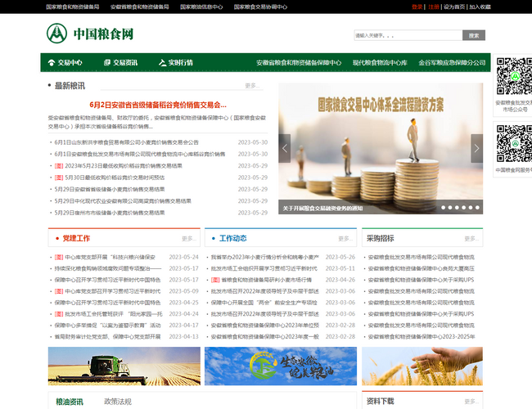
Task: Click the 最新粮讯 section heading
Action: tap(70, 86)
